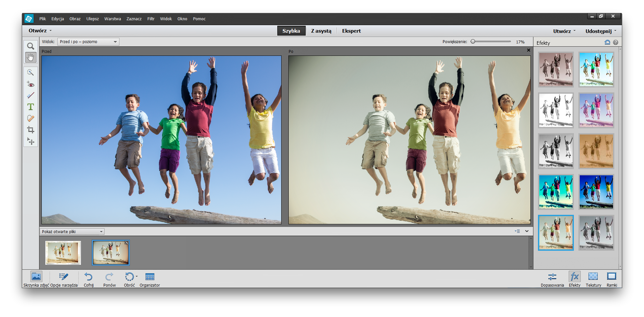Apply the purple tinted effect thumbnail
The image size is (644, 317).
point(596,110)
